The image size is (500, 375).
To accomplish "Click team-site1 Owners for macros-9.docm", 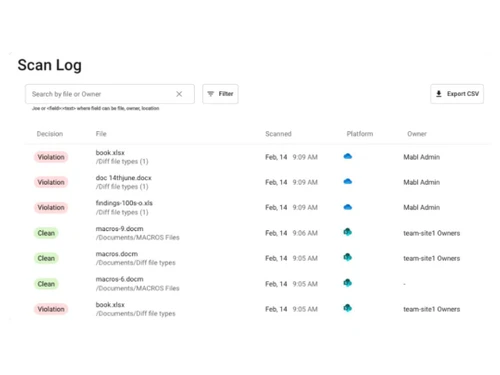I will coord(432,233).
